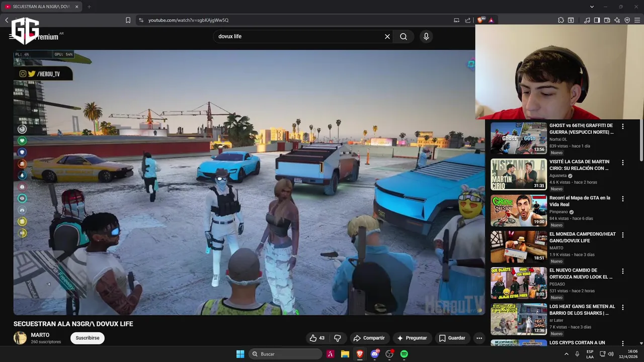This screenshot has height=362, width=644.
Task: Click the Guardar save button
Action: 452,338
